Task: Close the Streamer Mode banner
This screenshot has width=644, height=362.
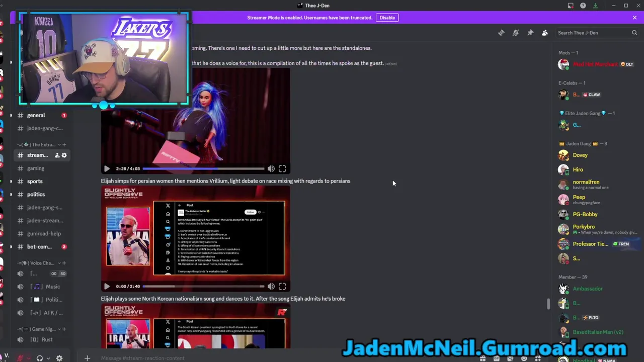Action: point(634,18)
